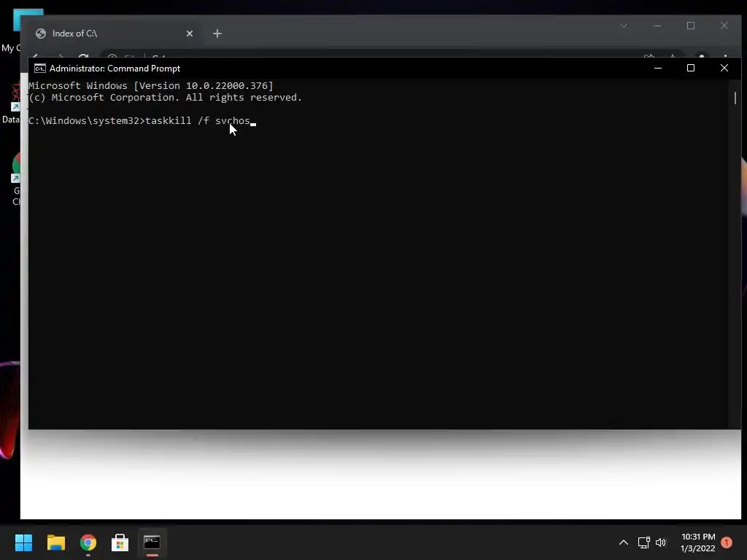This screenshot has width=747, height=560.
Task: Open a new tab in Chrome
Action: [217, 34]
